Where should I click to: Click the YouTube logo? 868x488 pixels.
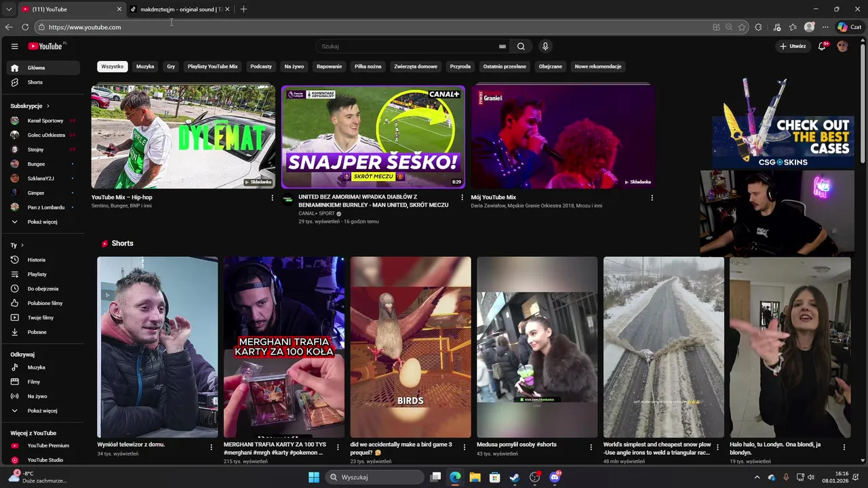[46, 46]
